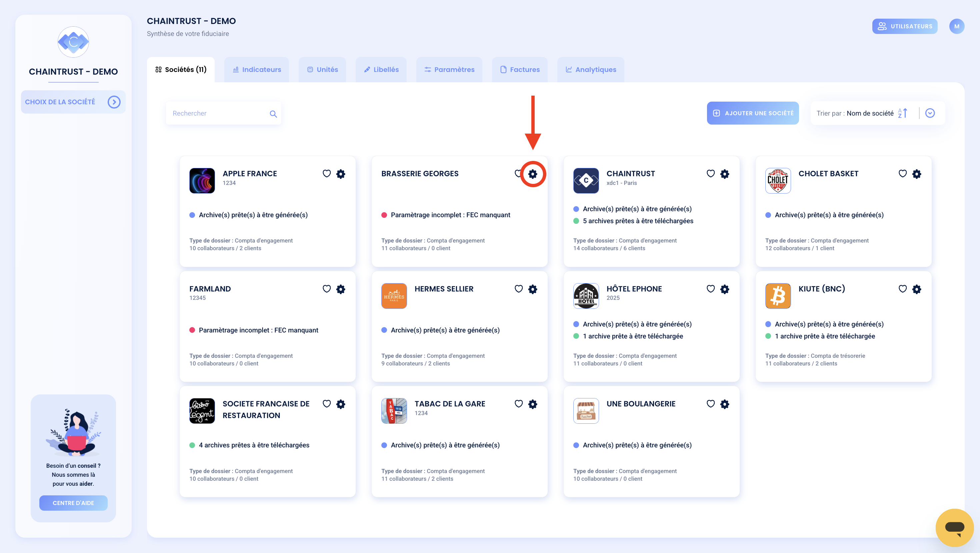This screenshot has height=553, width=980.
Task: Expand the Trier par dropdown chevron
Action: point(930,113)
